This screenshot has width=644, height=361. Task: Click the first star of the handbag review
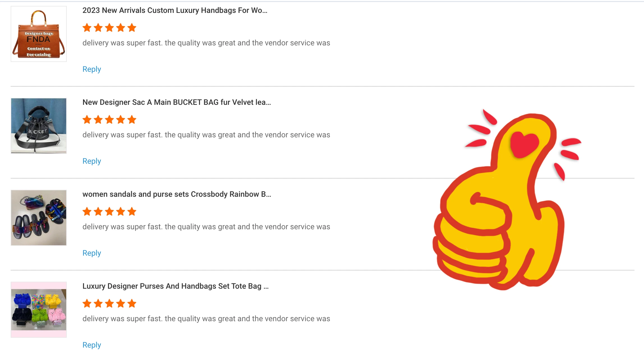(x=87, y=28)
